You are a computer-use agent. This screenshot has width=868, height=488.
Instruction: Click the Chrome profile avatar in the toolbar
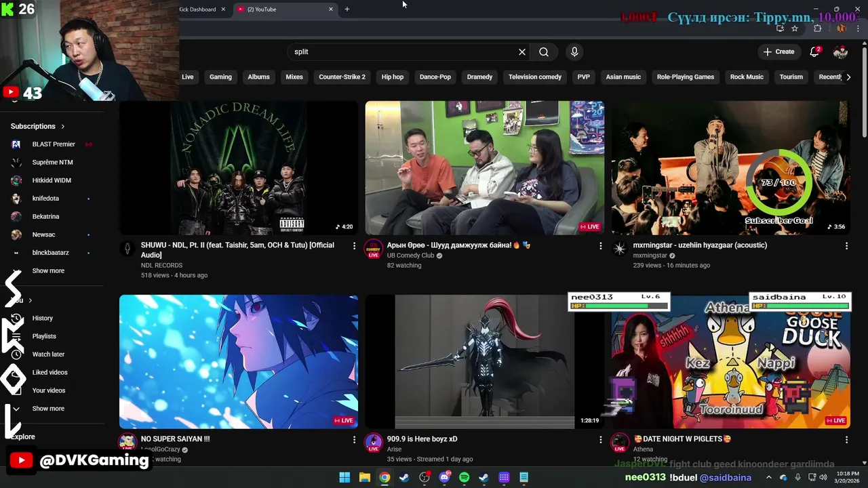click(x=842, y=28)
